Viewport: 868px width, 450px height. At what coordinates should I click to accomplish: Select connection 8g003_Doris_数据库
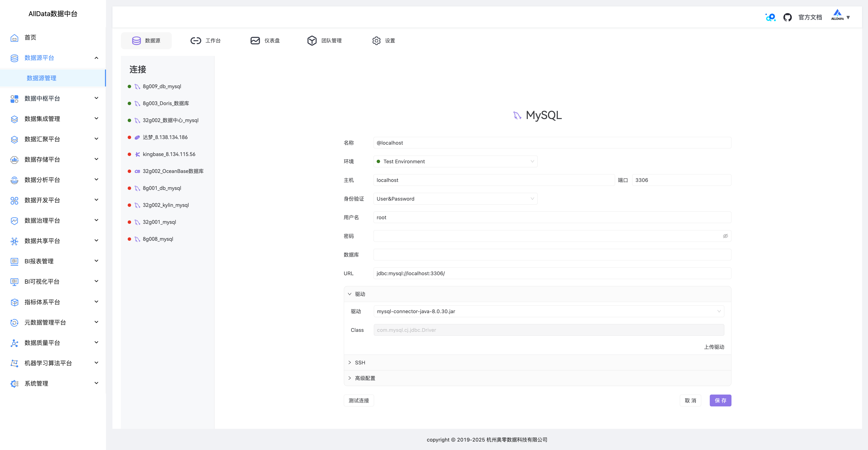pos(166,103)
